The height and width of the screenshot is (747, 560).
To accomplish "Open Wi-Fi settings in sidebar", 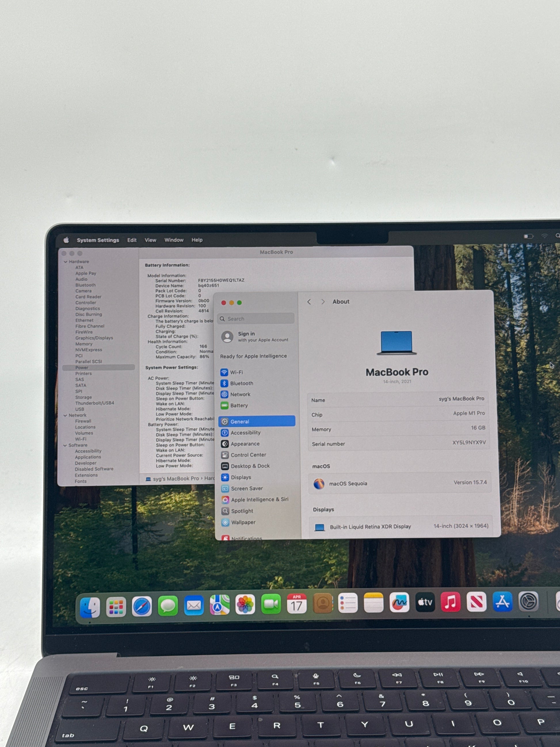I will [236, 372].
